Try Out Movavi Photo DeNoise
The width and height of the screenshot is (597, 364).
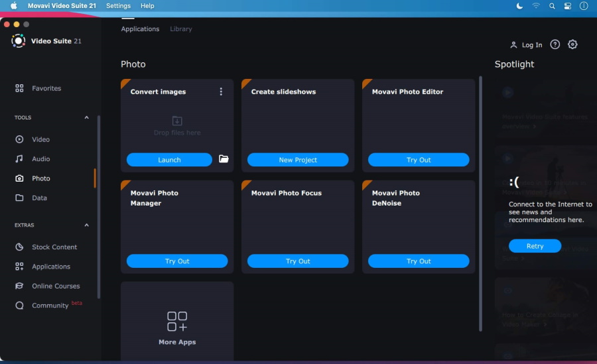pos(419,261)
